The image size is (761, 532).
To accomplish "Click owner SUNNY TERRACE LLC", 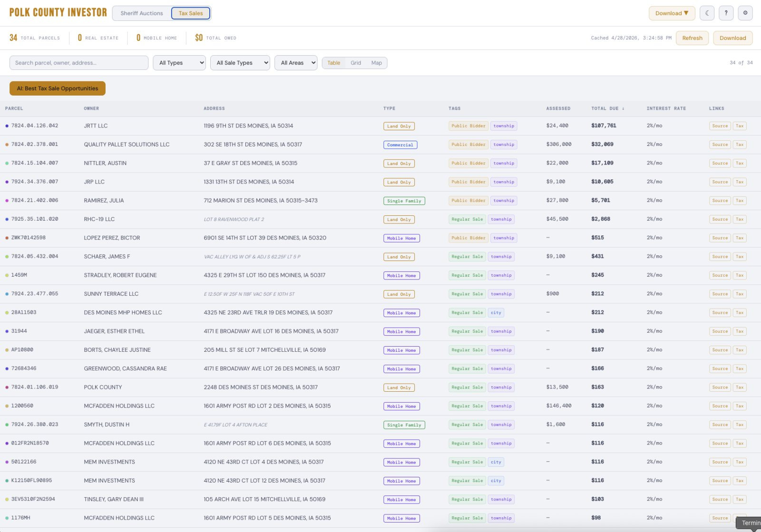I will pyautogui.click(x=111, y=294).
